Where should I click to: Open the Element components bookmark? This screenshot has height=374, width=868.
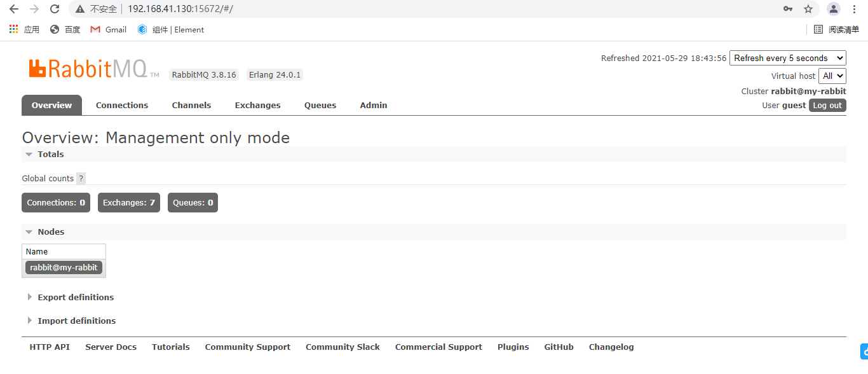171,29
